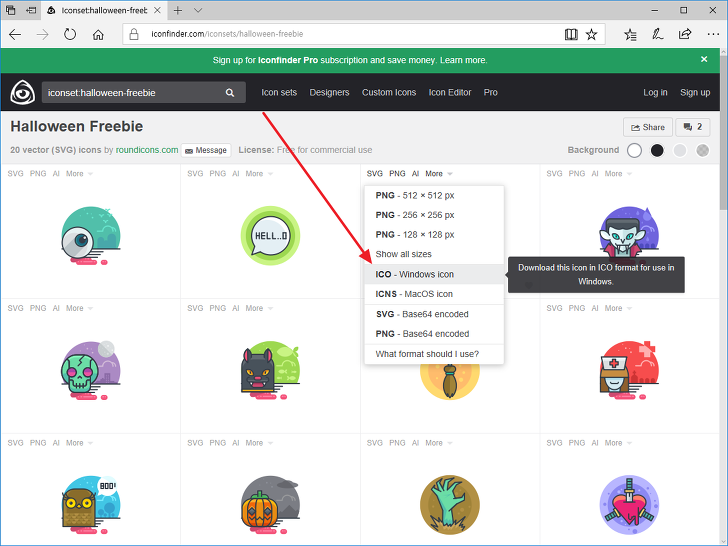Select SVG Base64 encoded option
Image resolution: width=728 pixels, height=546 pixels.
434,314
